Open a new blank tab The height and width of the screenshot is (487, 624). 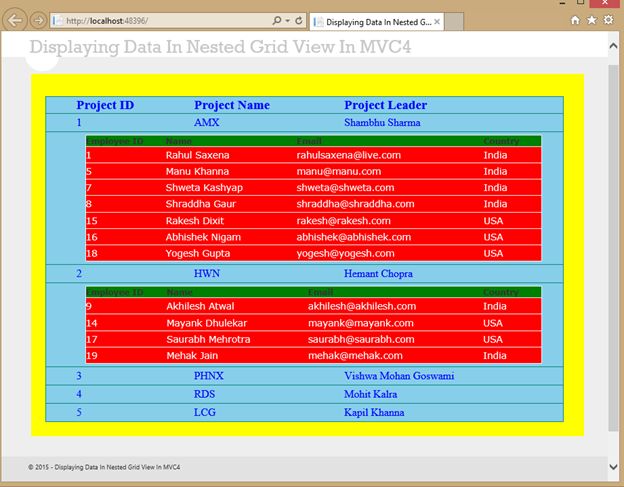pos(454,22)
